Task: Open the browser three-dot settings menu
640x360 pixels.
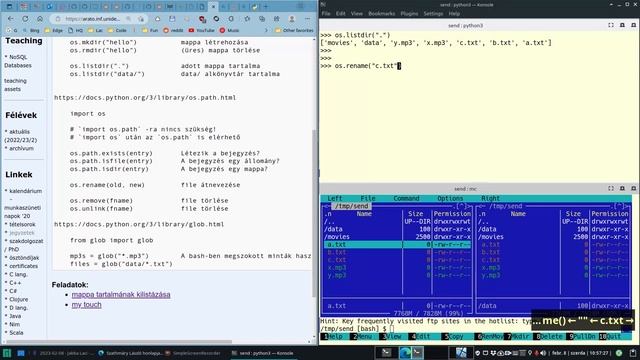Action: [307, 19]
